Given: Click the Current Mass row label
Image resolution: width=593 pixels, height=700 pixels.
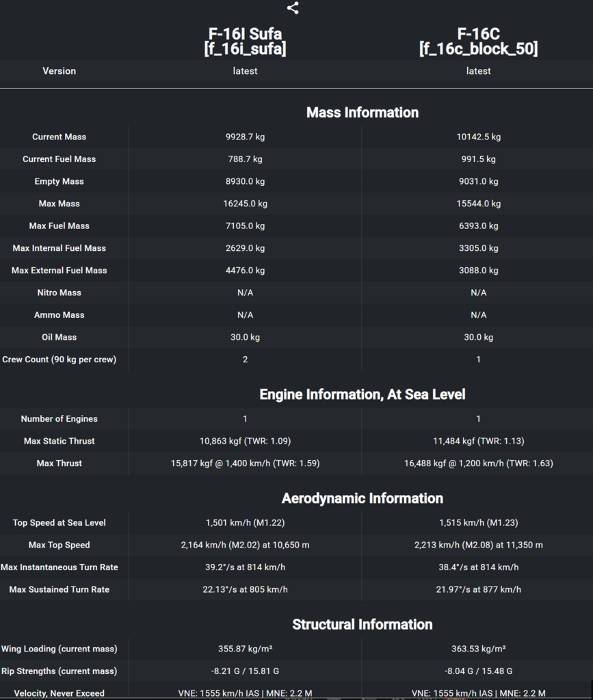Looking at the screenshot, I should tap(60, 137).
